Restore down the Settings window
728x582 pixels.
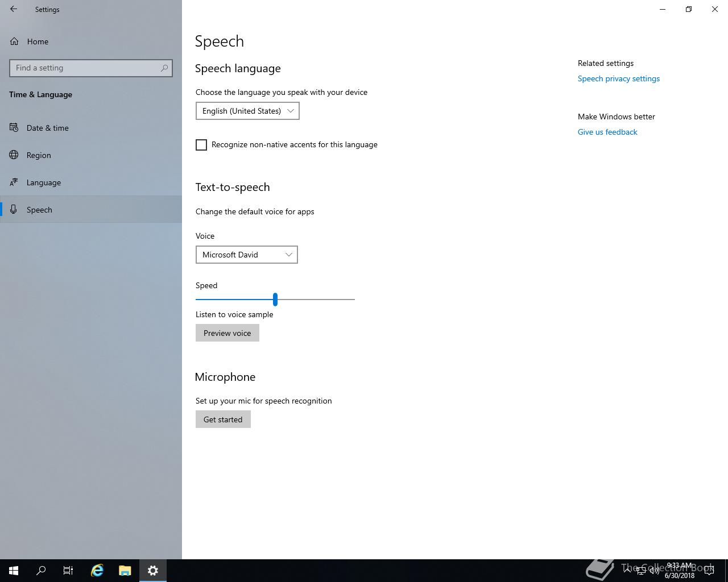coord(689,9)
